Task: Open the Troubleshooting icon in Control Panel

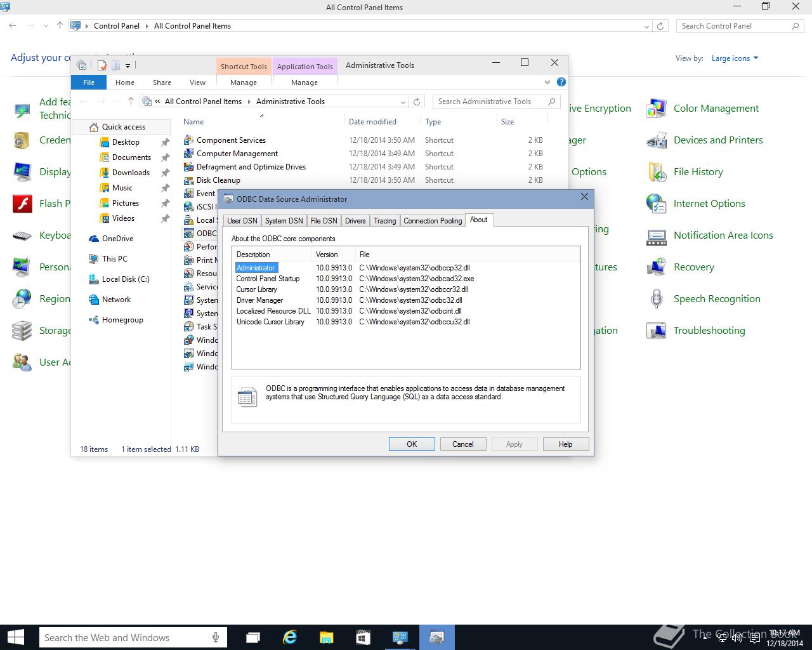Action: tap(656, 331)
